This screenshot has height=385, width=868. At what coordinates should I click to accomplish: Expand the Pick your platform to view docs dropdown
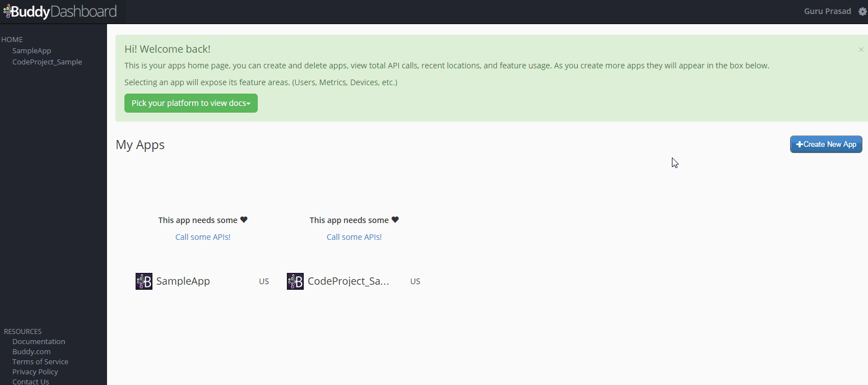(191, 103)
